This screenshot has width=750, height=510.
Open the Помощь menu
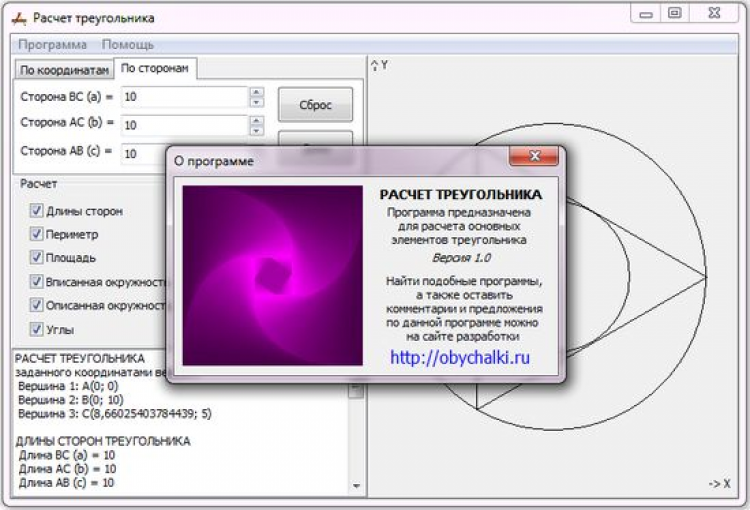pos(128,45)
